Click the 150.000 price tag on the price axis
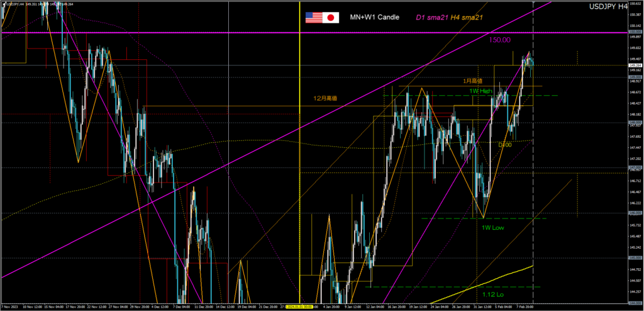The image size is (644, 311). click(x=634, y=32)
